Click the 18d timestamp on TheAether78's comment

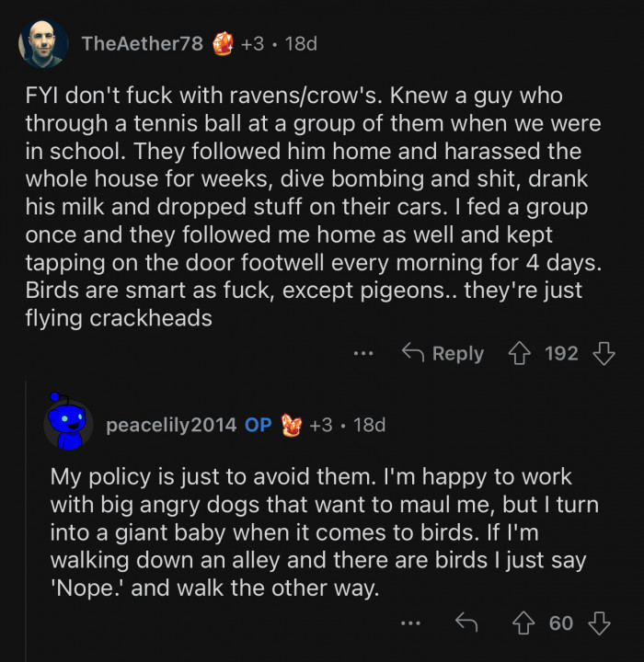coord(301,43)
